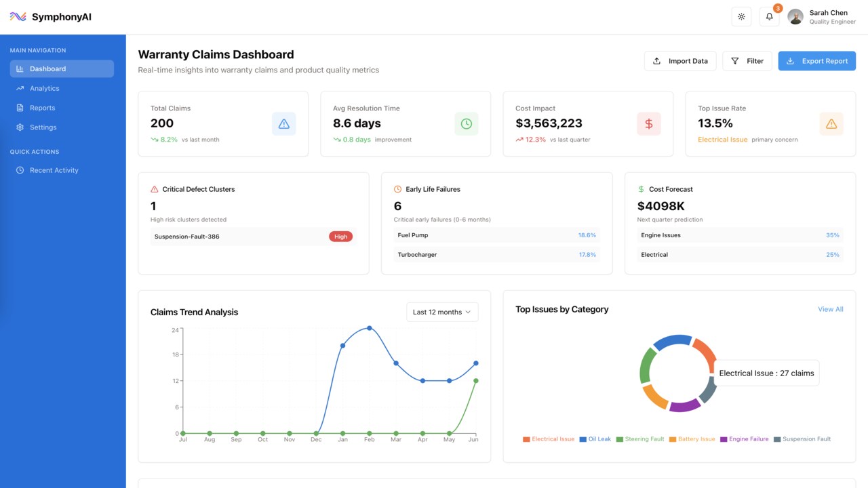
Task: Toggle the light/dark theme sun icon
Action: pos(741,17)
